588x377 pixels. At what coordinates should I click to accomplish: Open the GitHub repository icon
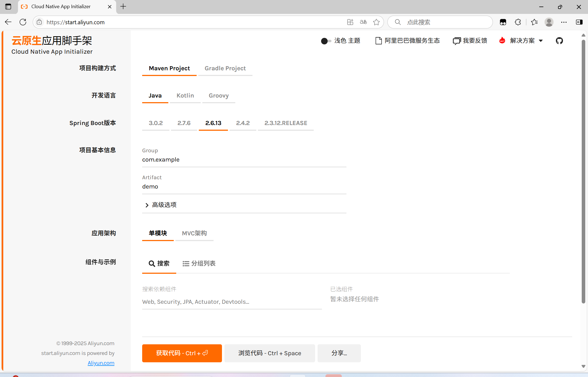pos(559,41)
